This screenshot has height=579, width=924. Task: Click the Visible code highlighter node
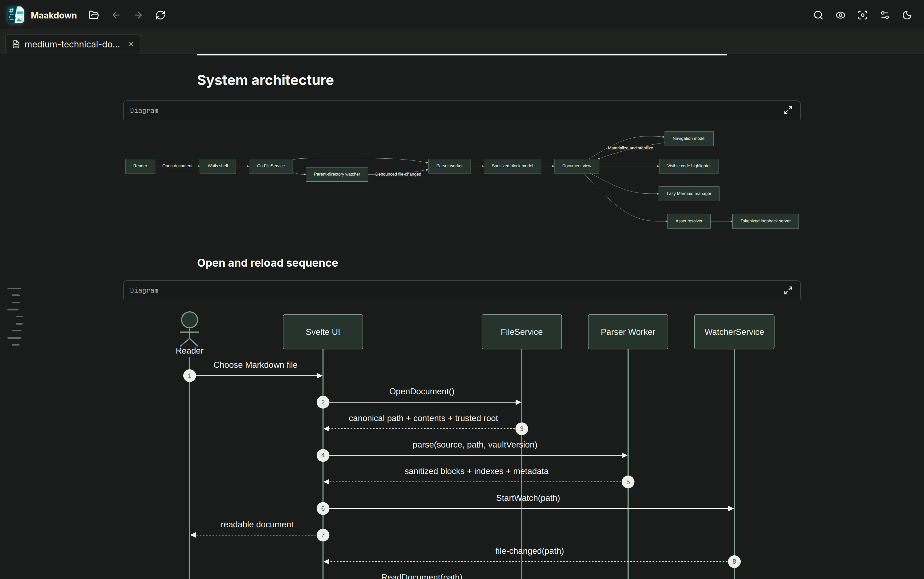689,166
